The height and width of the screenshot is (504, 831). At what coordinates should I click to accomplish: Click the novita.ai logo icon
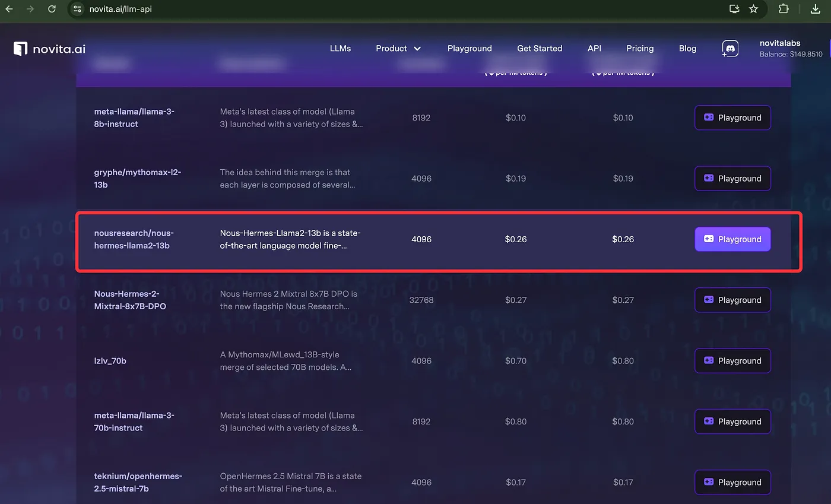tap(20, 49)
